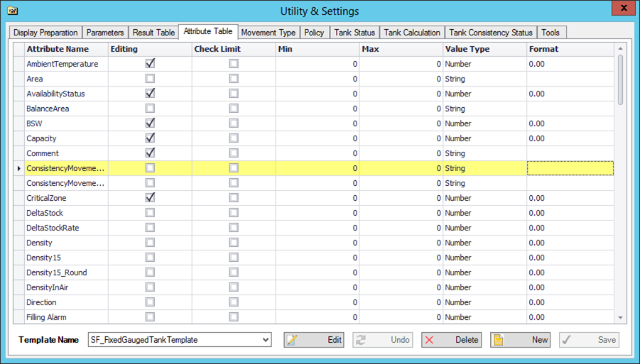
Task: Uncheck Editing for Comment row
Action: (150, 153)
